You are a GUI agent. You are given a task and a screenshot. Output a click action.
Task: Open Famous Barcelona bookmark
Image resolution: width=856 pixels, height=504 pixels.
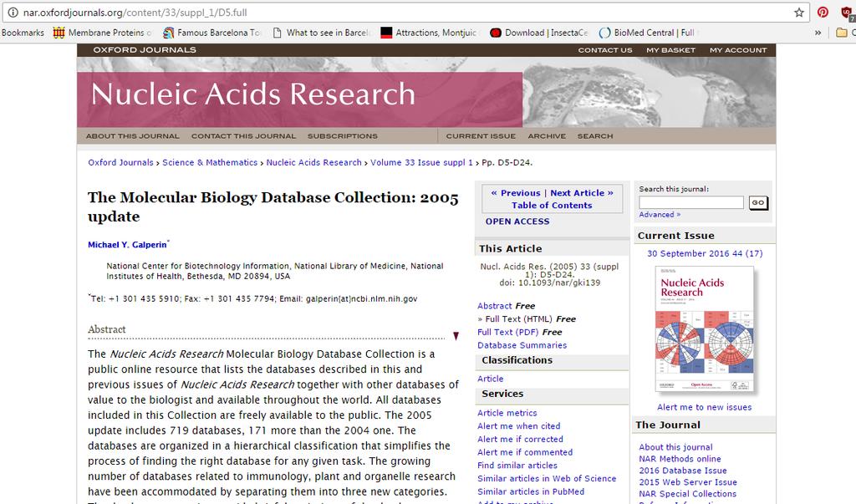pyautogui.click(x=211, y=33)
